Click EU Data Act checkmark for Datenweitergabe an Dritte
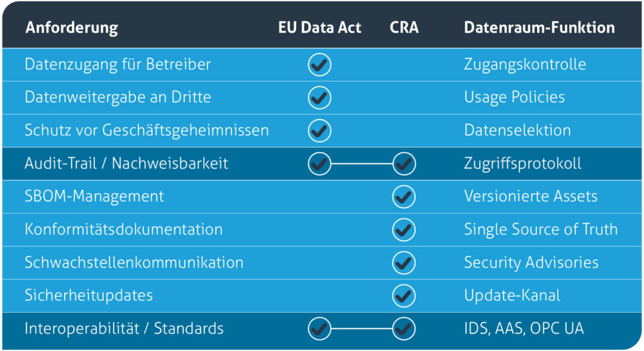The width and height of the screenshot is (644, 351). point(319,97)
